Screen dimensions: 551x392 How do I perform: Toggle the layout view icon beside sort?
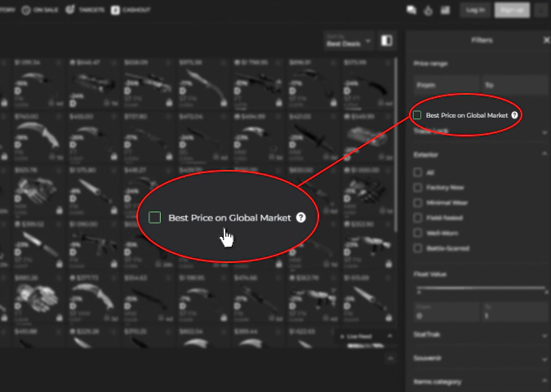click(x=387, y=41)
